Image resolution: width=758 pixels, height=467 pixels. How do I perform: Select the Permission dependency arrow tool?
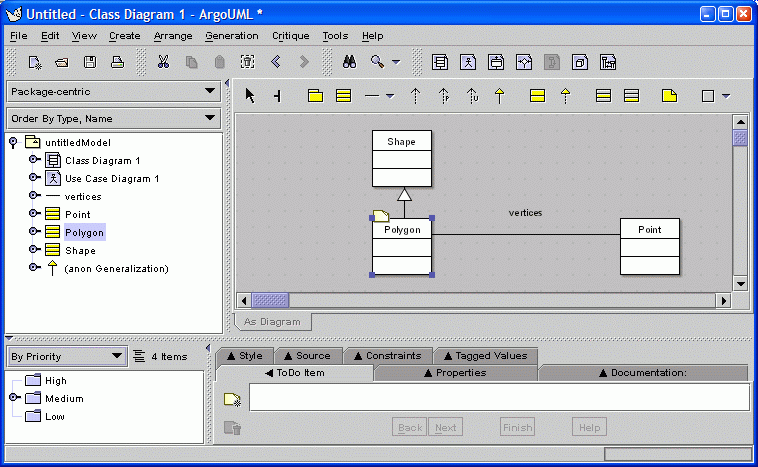[444, 96]
